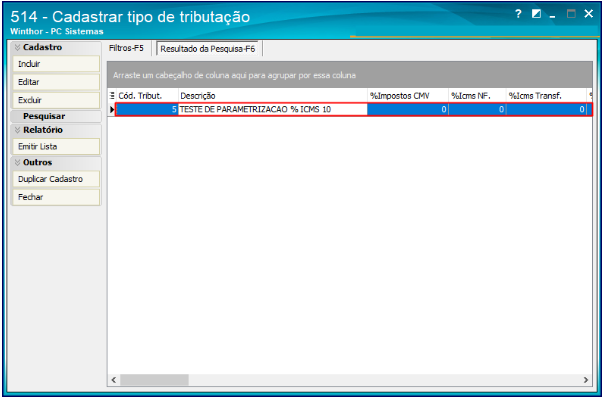Click the horizontal scrollbar thumb
Screen dimensions: 604x398
click(x=154, y=380)
